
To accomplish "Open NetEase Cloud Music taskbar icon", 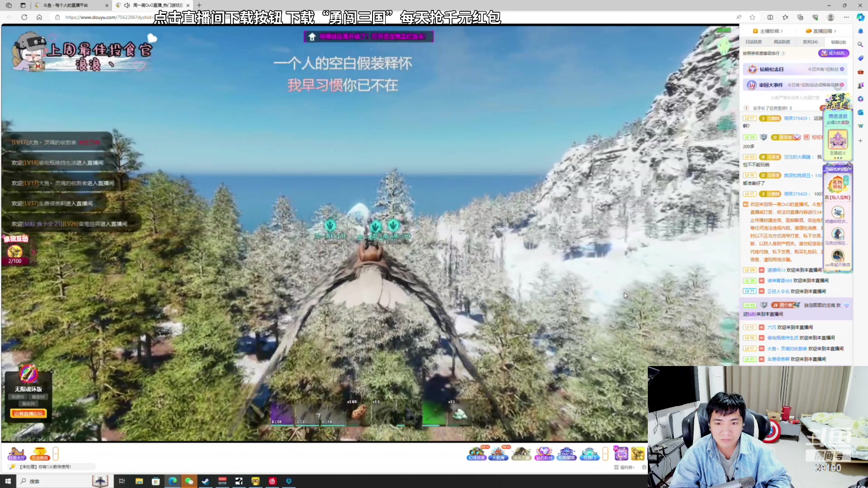I will click(x=272, y=481).
